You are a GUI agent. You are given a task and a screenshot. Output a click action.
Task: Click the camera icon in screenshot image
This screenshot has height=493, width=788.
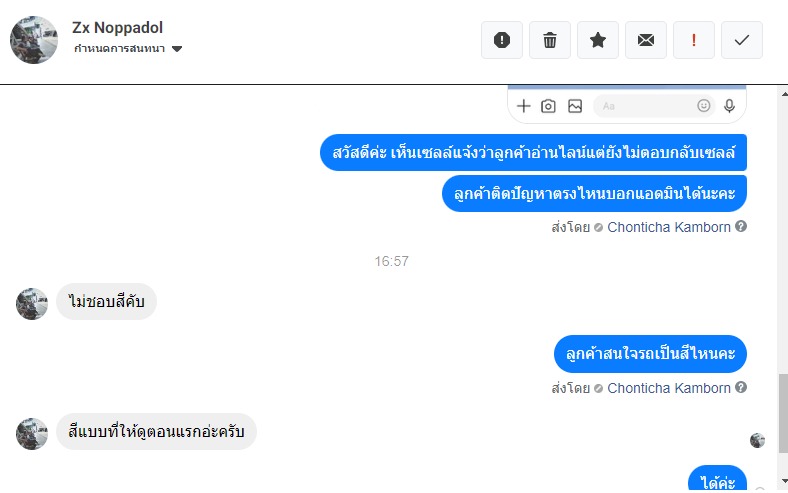548,106
